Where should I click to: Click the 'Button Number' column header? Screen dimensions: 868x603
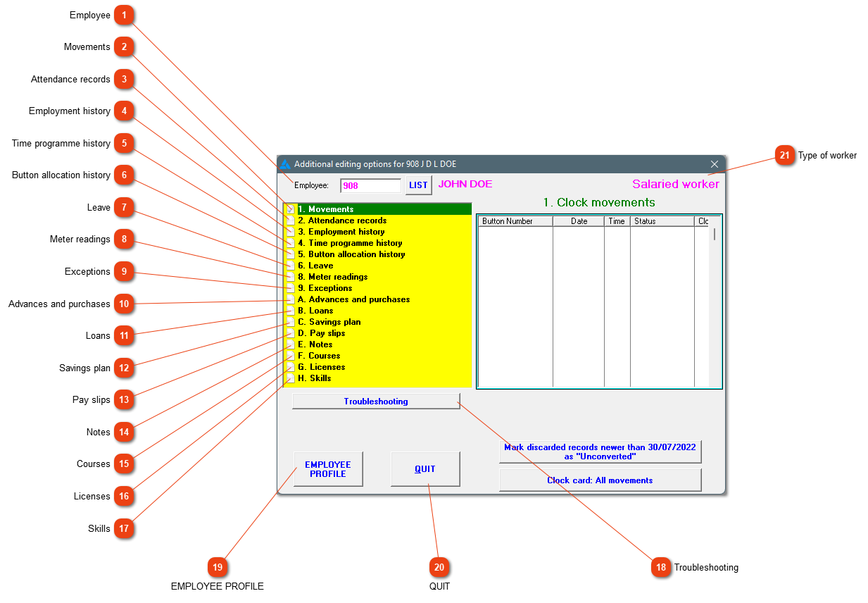click(x=515, y=221)
